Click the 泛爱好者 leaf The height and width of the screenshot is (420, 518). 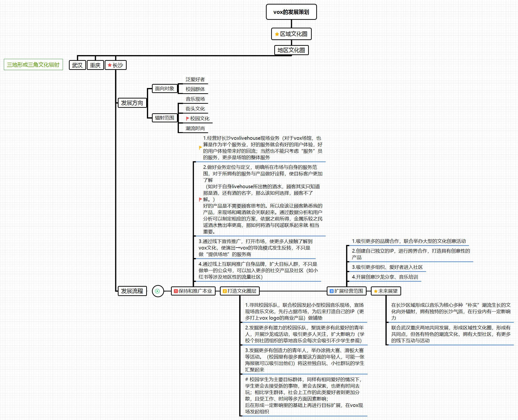click(195, 79)
